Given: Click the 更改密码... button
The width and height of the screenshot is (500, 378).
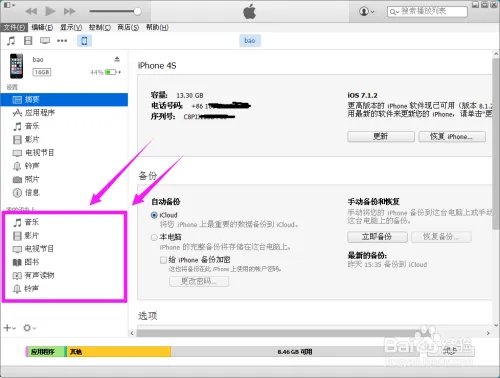Looking at the screenshot, I should coord(199,281).
